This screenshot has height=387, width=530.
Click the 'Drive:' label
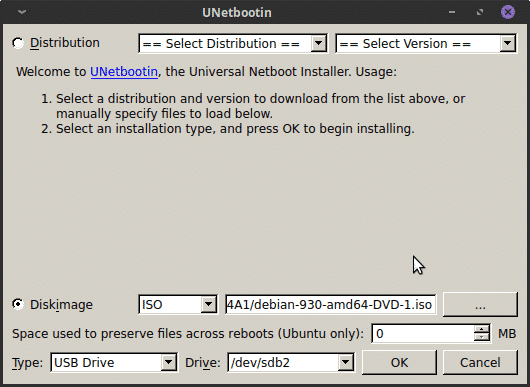[202, 363]
